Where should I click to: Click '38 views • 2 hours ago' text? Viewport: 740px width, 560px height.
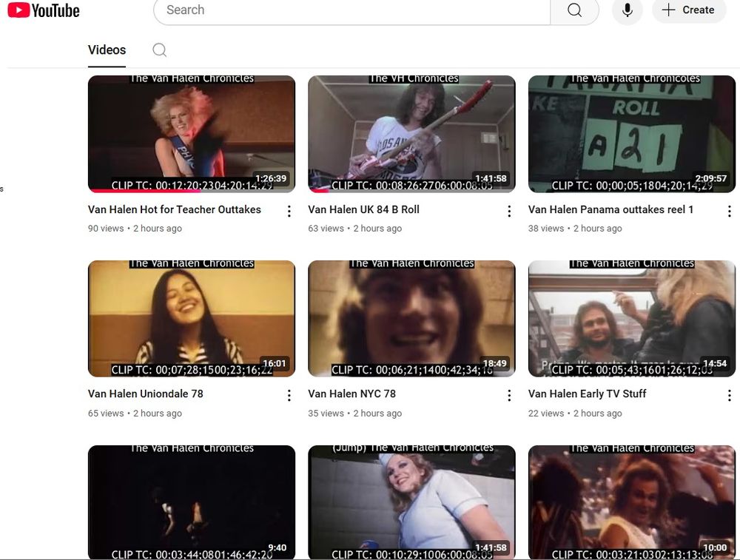pos(575,229)
